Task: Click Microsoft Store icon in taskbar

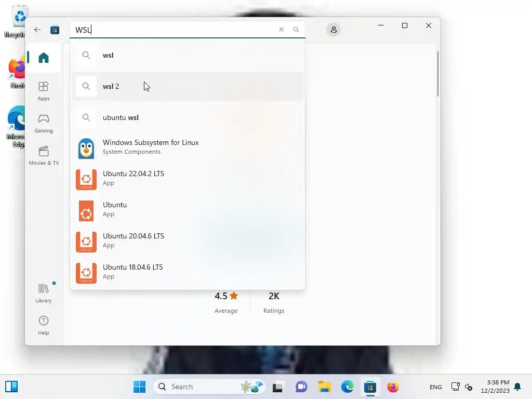Action: pyautogui.click(x=370, y=387)
